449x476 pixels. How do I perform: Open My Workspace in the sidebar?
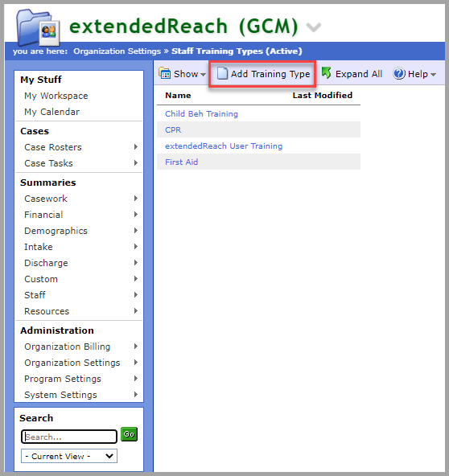point(56,96)
